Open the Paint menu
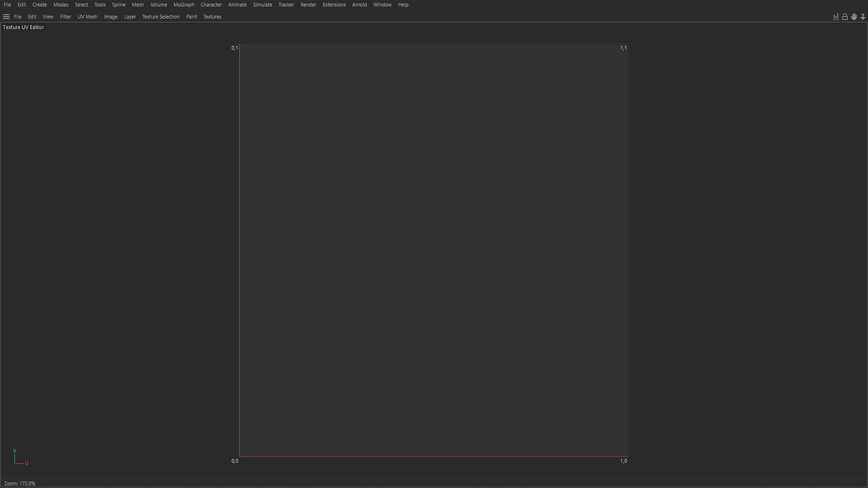The height and width of the screenshot is (488, 868). click(191, 17)
